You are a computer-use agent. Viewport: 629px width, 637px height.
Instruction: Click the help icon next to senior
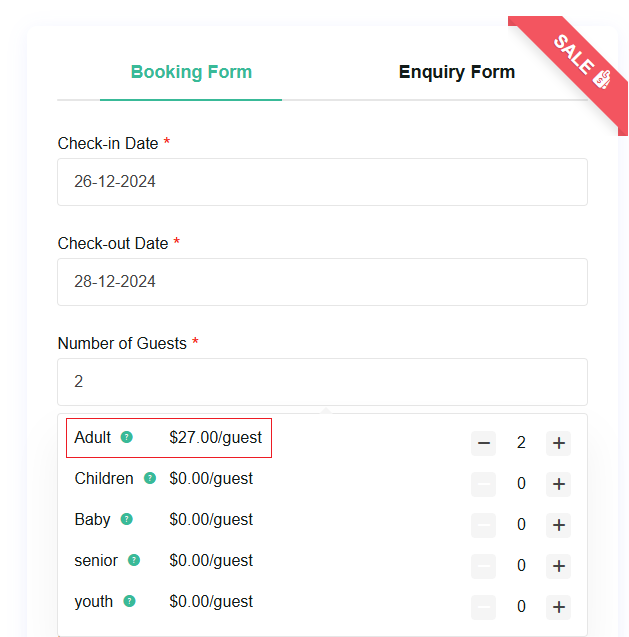(x=134, y=560)
